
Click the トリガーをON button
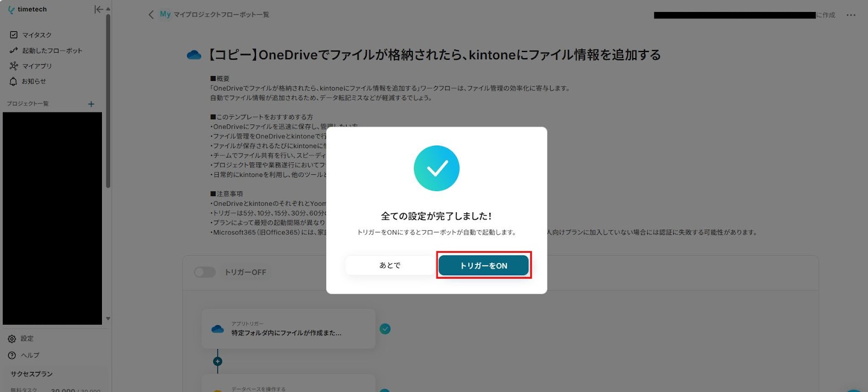click(483, 265)
